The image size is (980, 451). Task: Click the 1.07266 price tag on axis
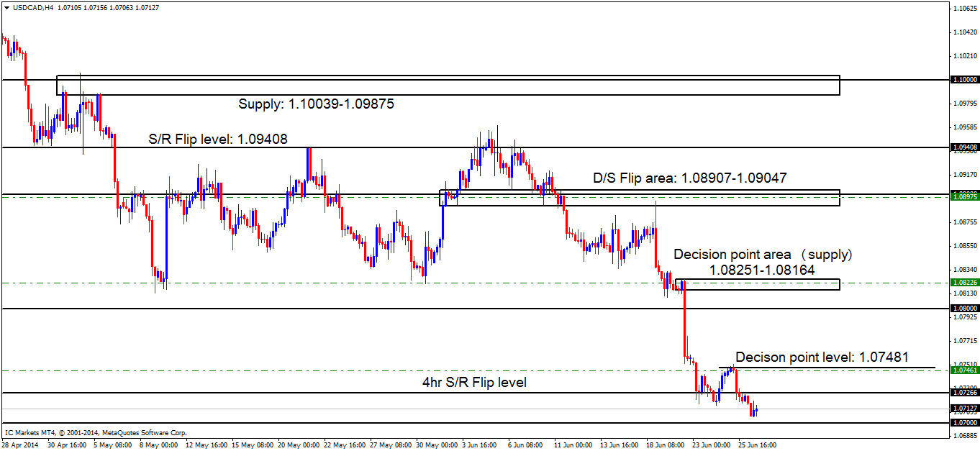[964, 392]
